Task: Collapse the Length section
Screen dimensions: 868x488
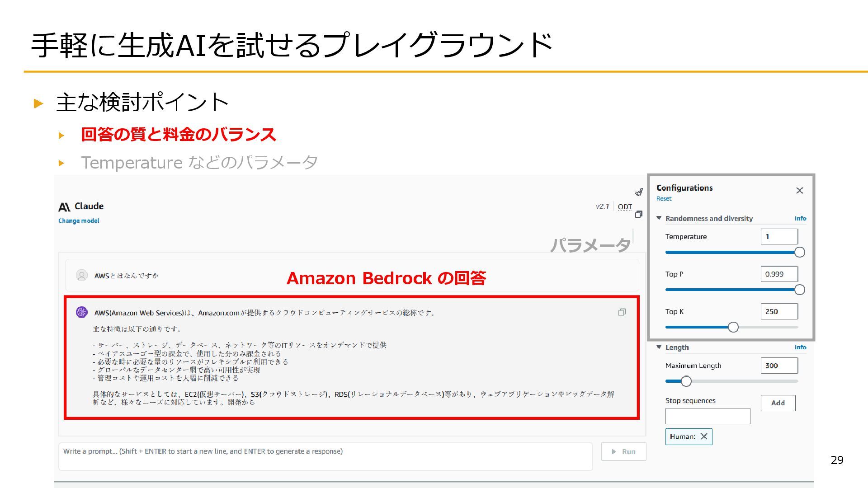Action: click(659, 347)
